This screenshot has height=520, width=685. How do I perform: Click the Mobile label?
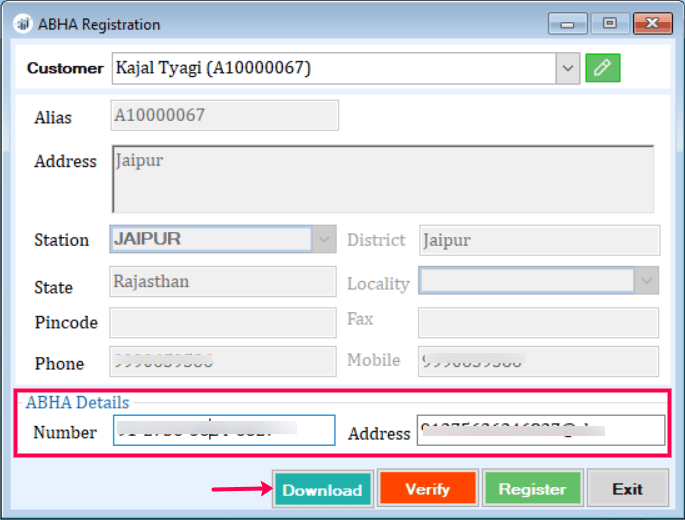click(374, 360)
